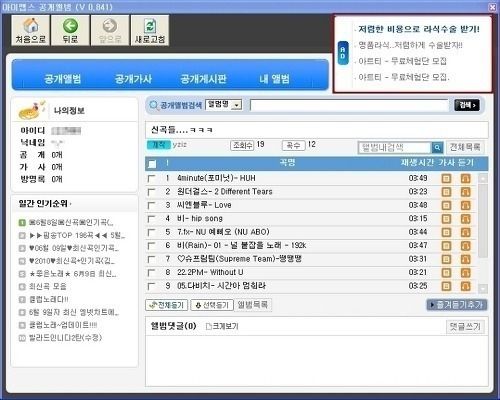Check the box for Supreme Team 땡땡땡
Image resolution: width=500 pixels, height=400 pixels.
point(151,259)
